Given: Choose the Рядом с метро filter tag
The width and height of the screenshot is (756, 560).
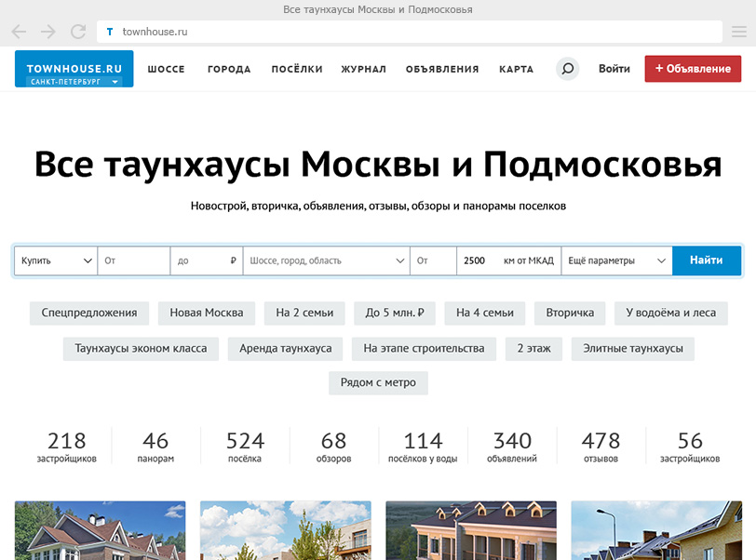Looking at the screenshot, I should coord(378,382).
